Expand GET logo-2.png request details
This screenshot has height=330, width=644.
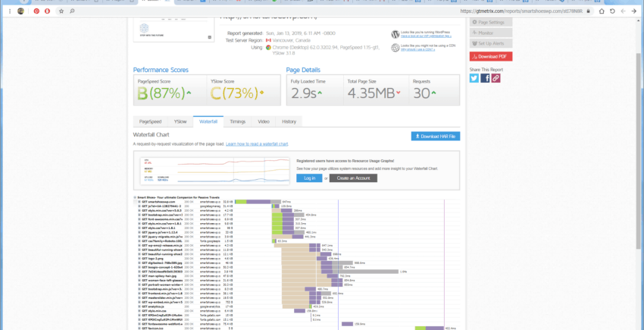pyautogui.click(x=139, y=259)
